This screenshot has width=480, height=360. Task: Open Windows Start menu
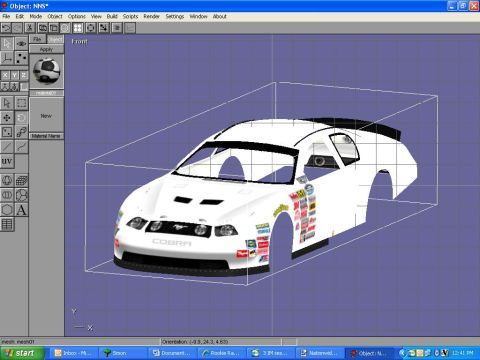pyautogui.click(x=22, y=353)
